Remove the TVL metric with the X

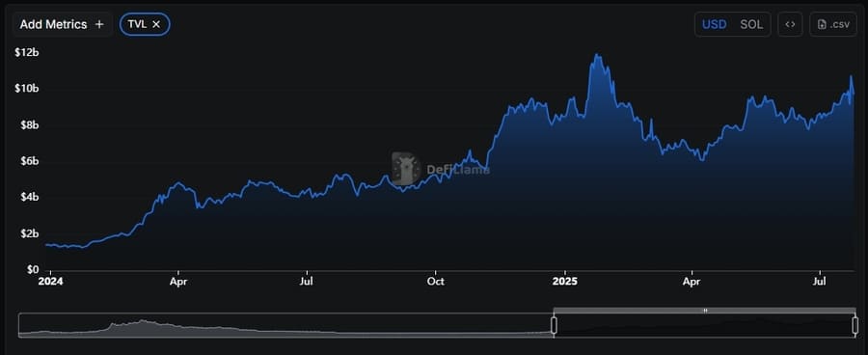[156, 24]
